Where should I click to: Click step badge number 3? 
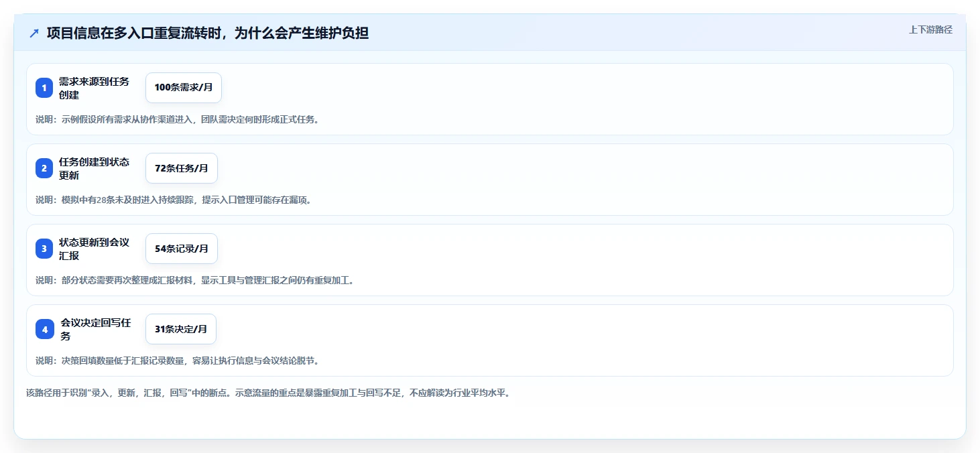pos(44,249)
